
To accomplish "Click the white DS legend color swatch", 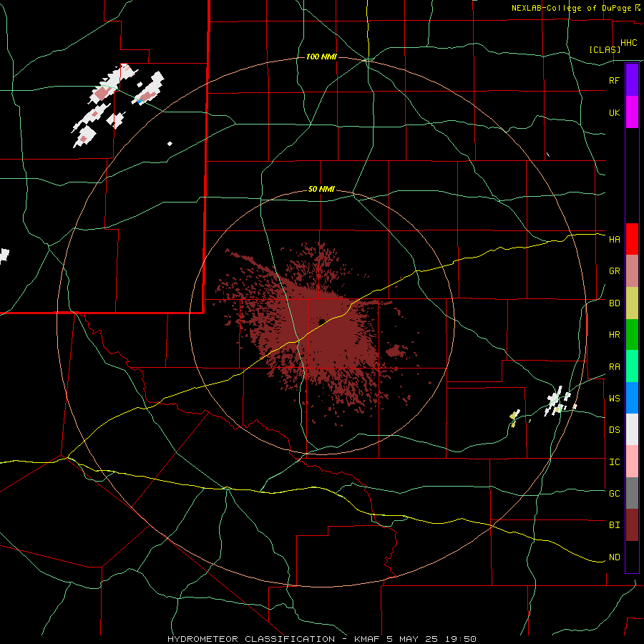I will (632, 429).
